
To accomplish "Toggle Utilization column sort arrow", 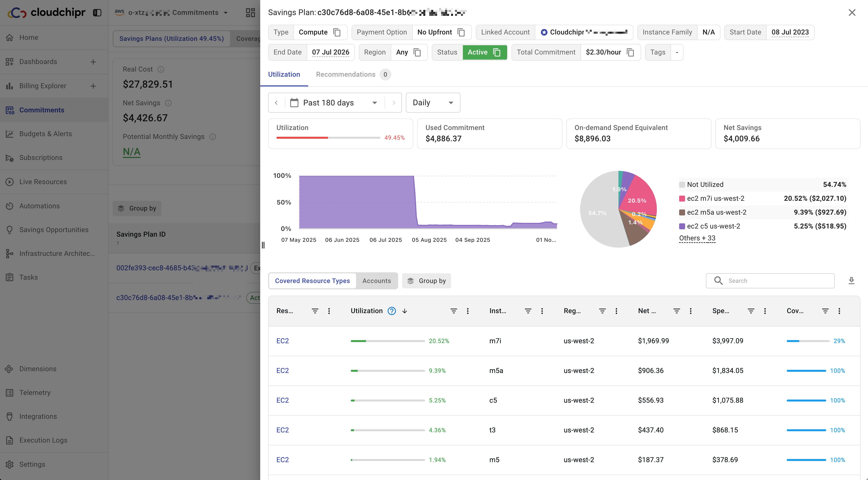I will point(405,311).
